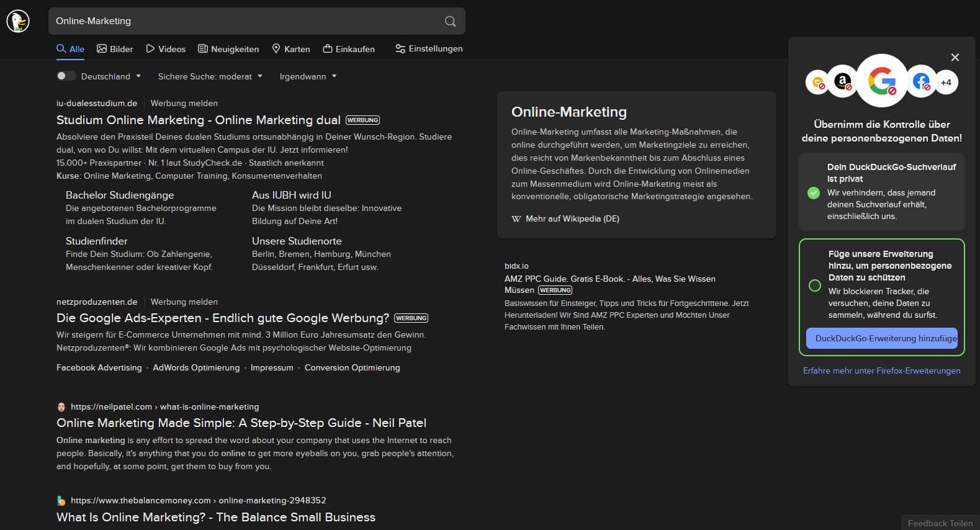
Task: Click the Amazon tracker logo in privacy panel
Action: pos(842,81)
